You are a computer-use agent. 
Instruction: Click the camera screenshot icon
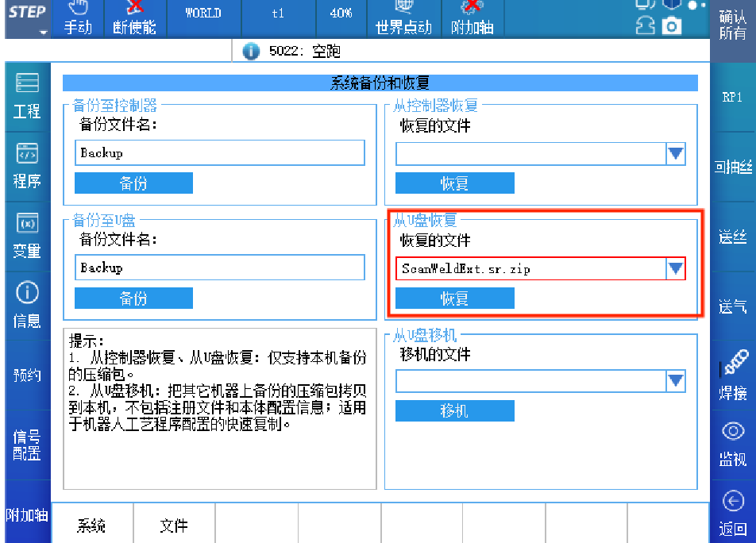pos(672,26)
